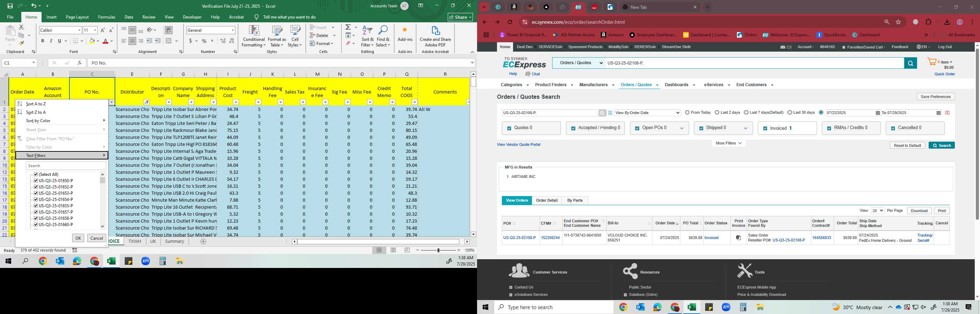Expand the Open POs 0 dropdown arrow
Image resolution: width=980 pixels, height=314 pixels.
(682, 128)
